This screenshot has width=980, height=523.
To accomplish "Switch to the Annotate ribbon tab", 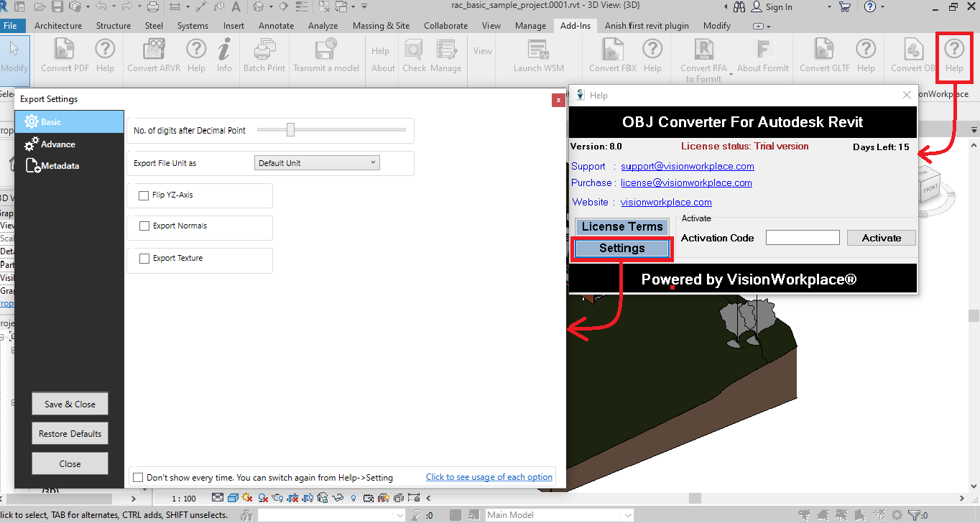I will point(277,26).
